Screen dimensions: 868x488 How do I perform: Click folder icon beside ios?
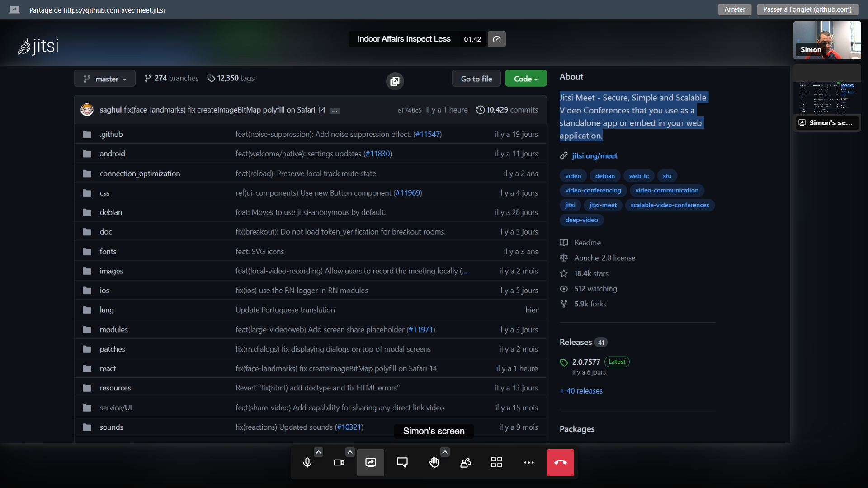pos(87,291)
